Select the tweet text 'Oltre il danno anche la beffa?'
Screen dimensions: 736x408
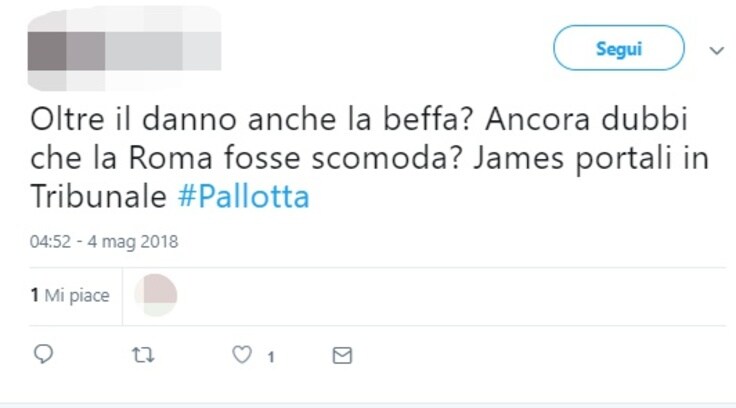[x=251, y=119]
